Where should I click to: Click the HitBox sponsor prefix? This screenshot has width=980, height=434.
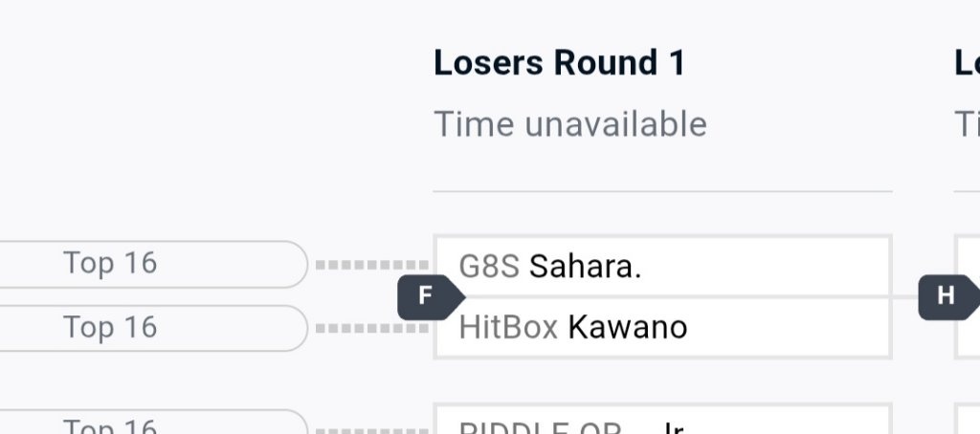point(508,328)
